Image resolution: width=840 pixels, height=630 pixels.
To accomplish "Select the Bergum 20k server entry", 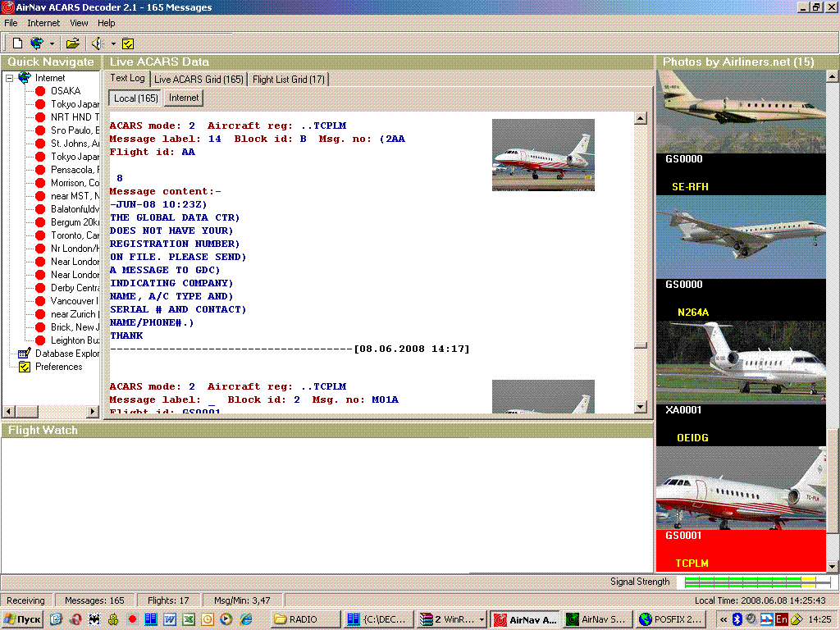I will (75, 222).
